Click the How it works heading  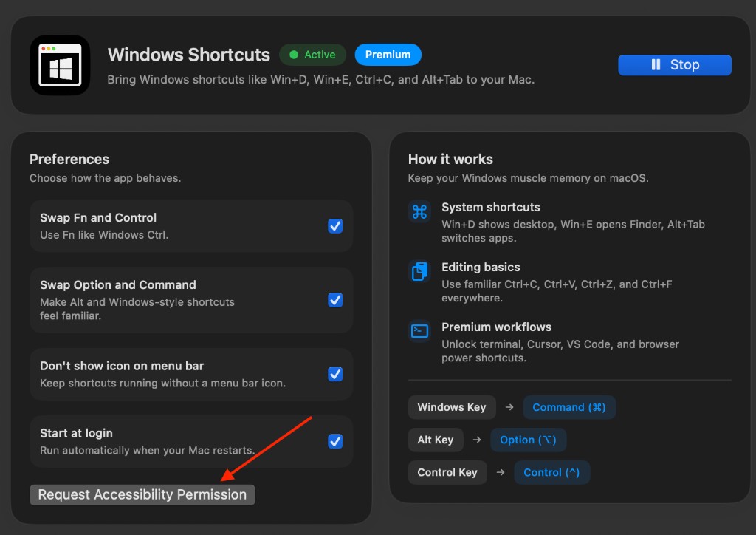450,159
